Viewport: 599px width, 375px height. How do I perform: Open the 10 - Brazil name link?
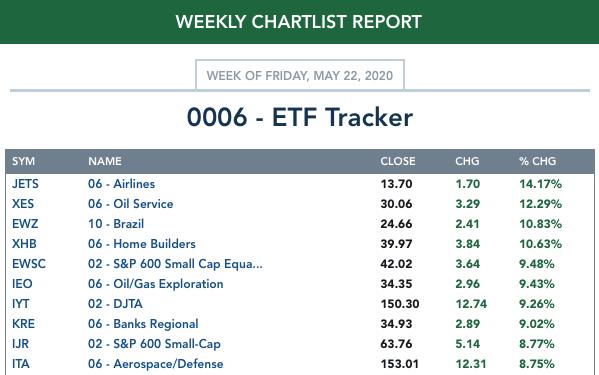tap(116, 224)
